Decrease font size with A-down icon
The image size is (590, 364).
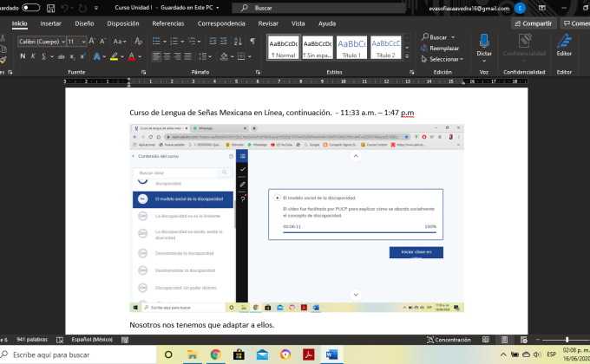click(x=102, y=41)
